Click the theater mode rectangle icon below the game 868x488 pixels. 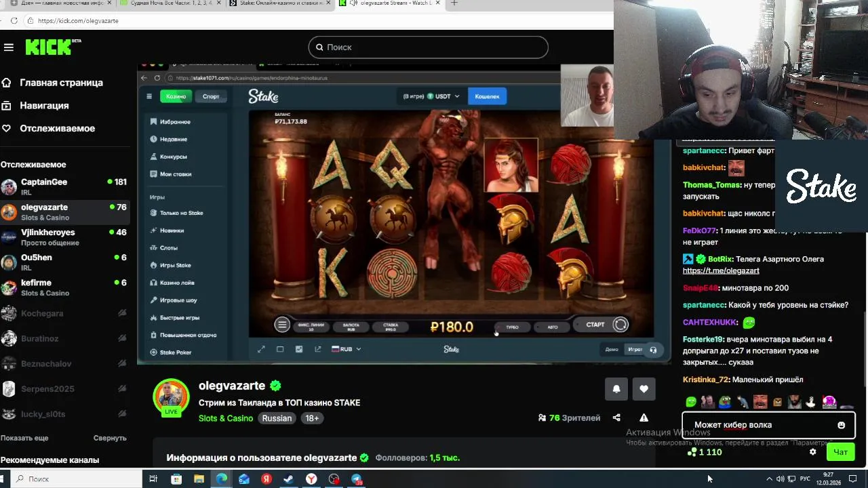click(x=280, y=349)
